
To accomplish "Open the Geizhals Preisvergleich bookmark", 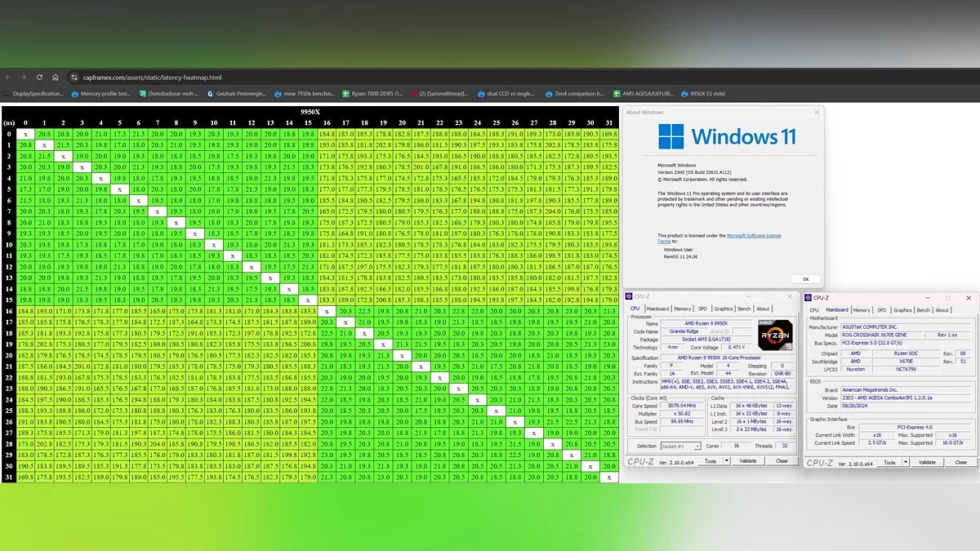I will 237,93.
